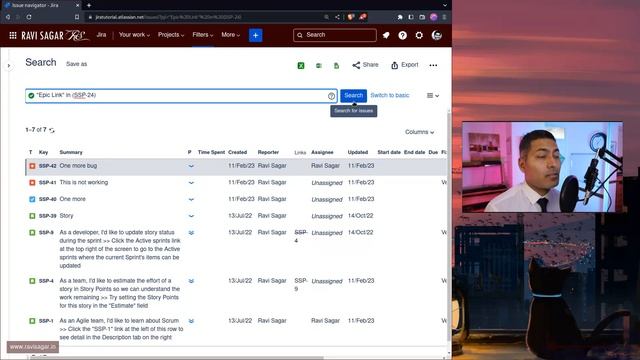Click the Jira menu item
The image size is (640, 360).
101,35
